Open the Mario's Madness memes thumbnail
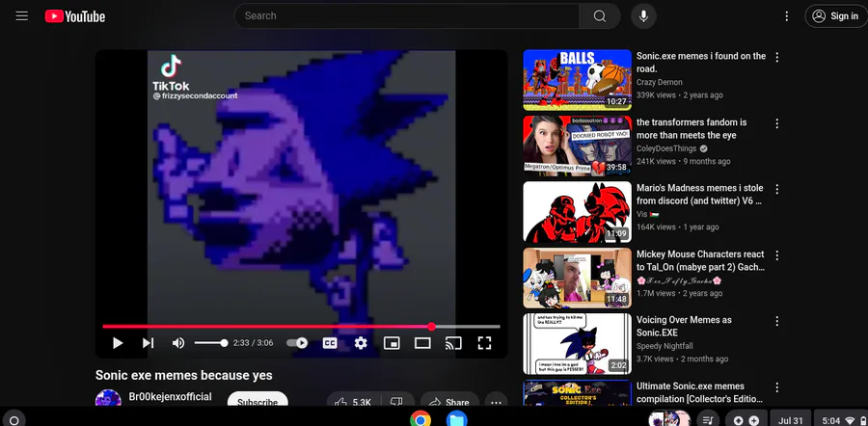Screen dimensions: 868x426 pos(577,212)
